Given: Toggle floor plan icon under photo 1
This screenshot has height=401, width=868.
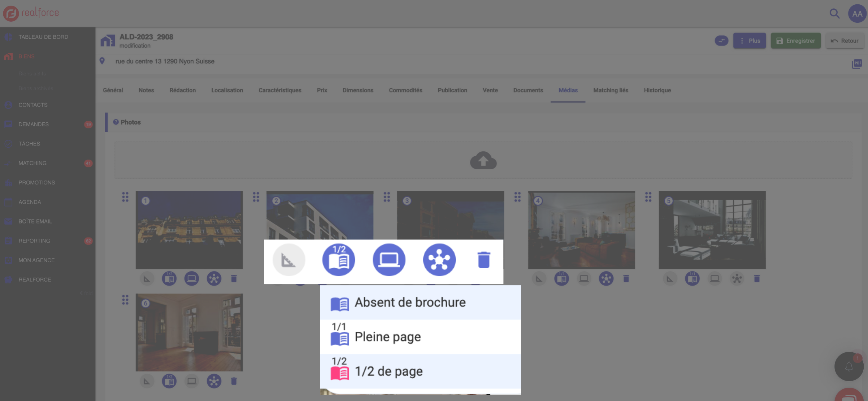Looking at the screenshot, I should pos(147,279).
